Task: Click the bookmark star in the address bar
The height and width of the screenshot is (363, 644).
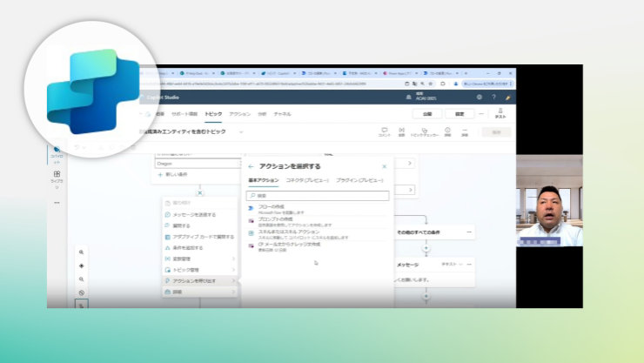Action: pyautogui.click(x=431, y=84)
